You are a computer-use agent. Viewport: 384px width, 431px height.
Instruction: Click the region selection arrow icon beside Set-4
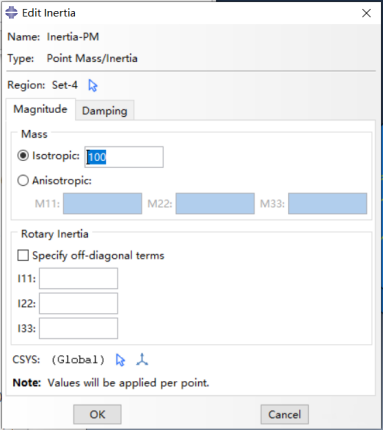pos(93,86)
